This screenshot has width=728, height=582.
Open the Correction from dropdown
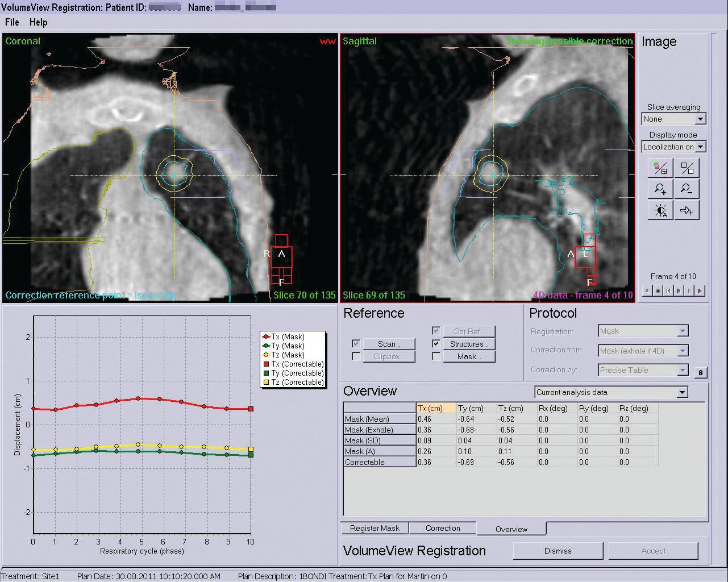(x=683, y=351)
